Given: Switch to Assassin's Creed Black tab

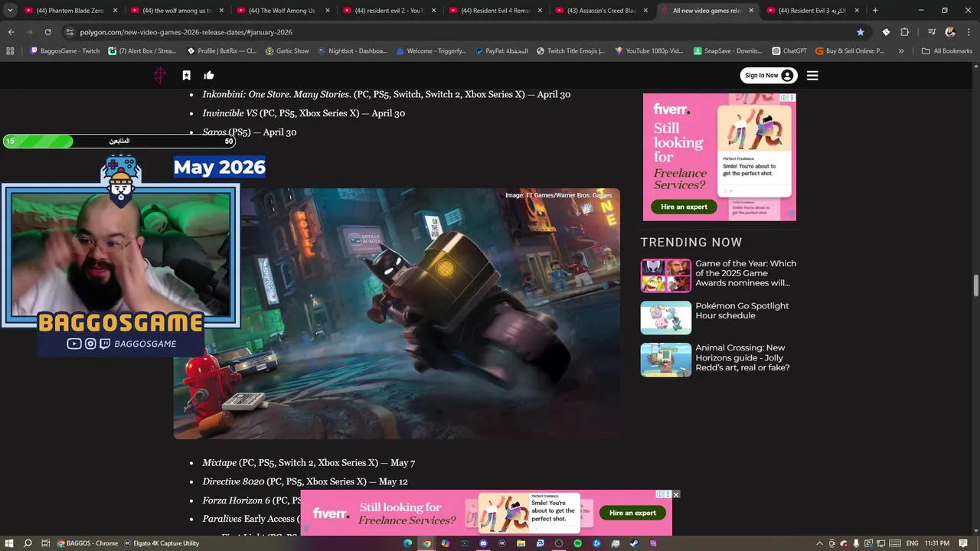Looking at the screenshot, I should 600,11.
